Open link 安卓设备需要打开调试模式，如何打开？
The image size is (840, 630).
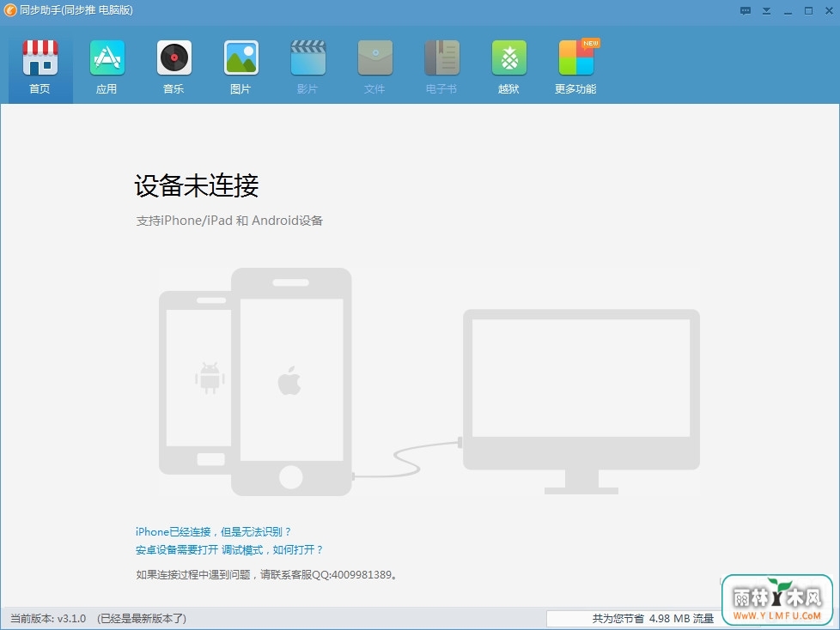(229, 549)
